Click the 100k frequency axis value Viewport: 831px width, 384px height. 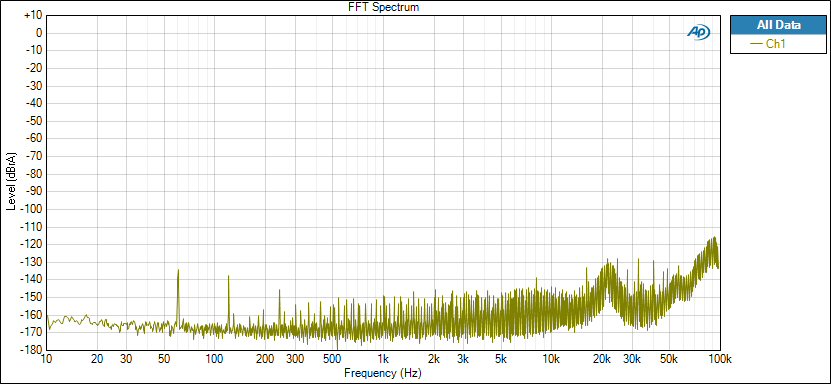point(719,359)
